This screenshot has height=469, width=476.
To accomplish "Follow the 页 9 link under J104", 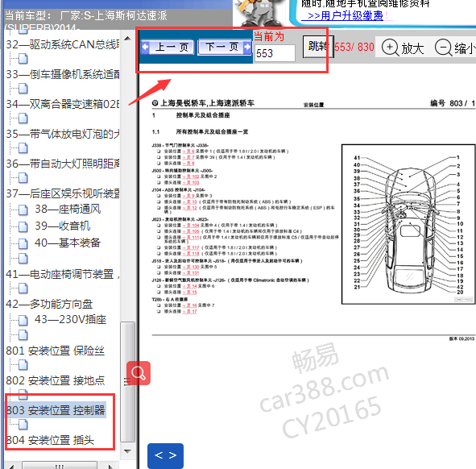I will (x=188, y=196).
